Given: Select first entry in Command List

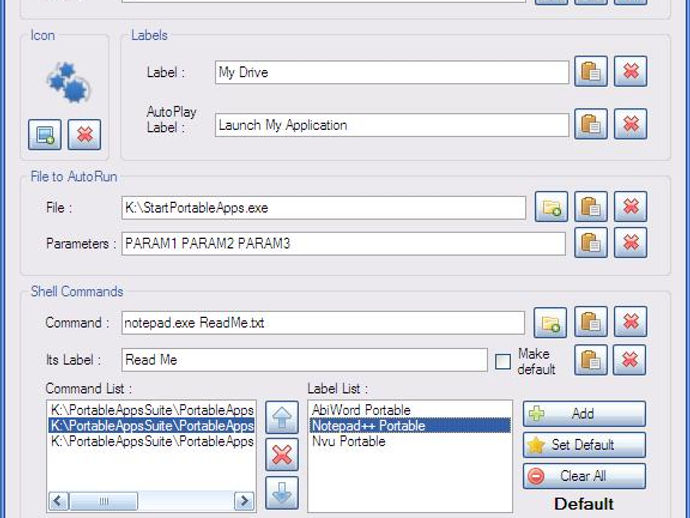Looking at the screenshot, I should [151, 410].
